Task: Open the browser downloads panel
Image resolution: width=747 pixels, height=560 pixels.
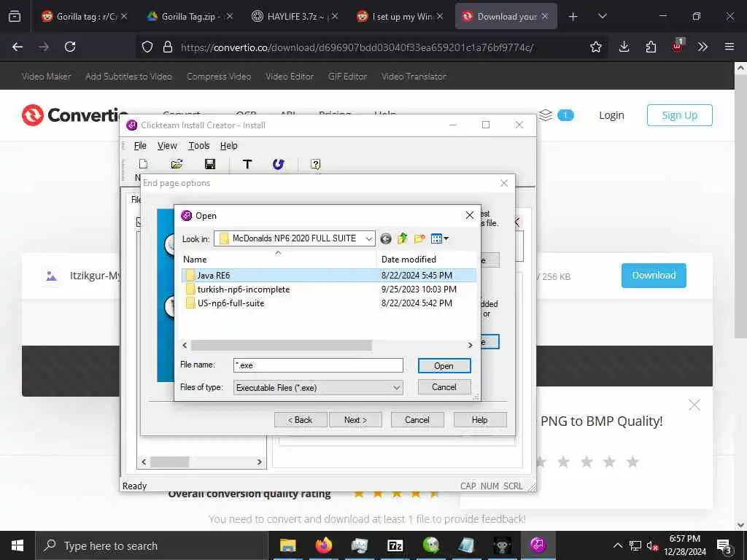Action: 624,47
